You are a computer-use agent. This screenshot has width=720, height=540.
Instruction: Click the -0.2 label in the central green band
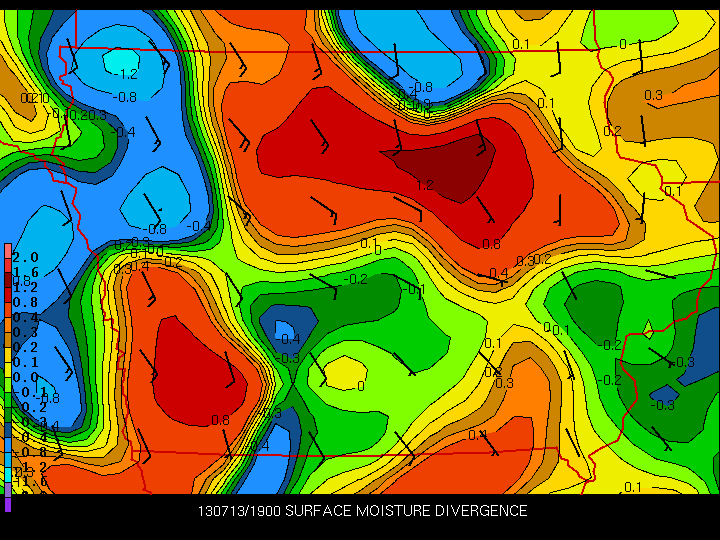356,279
